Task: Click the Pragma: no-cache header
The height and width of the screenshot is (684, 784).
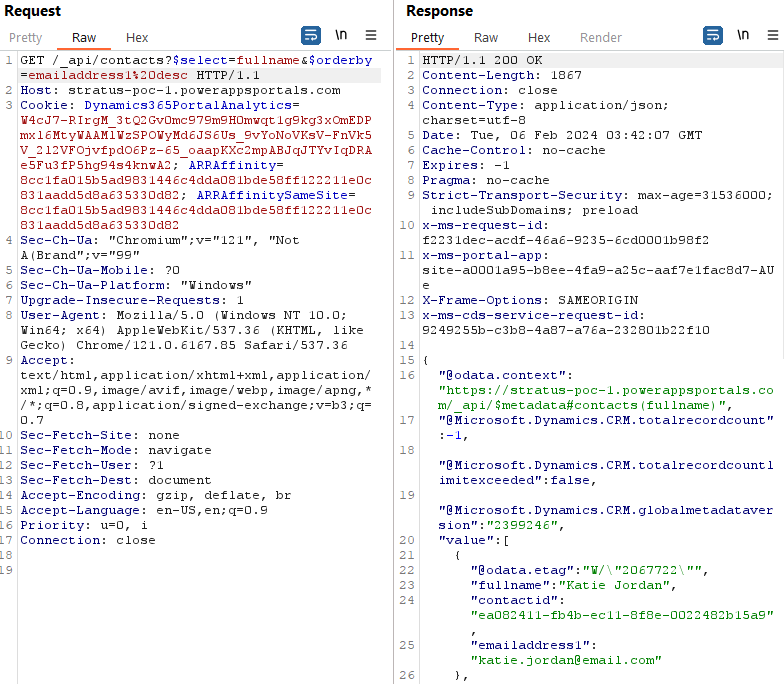Action: (x=486, y=180)
